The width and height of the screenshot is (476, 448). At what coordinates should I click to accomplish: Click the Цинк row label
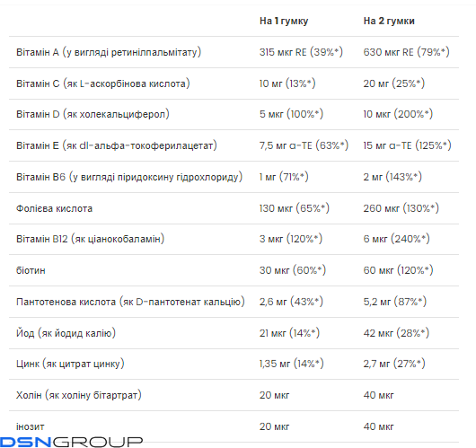point(70,364)
